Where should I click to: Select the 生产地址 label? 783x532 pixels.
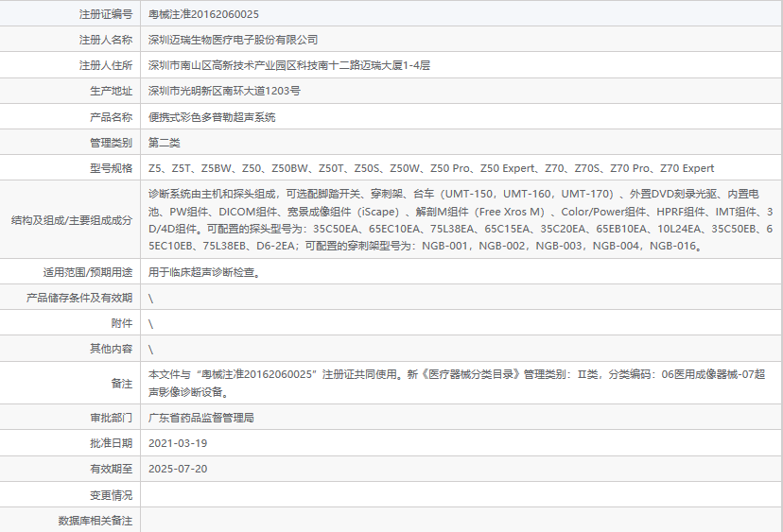(112, 91)
